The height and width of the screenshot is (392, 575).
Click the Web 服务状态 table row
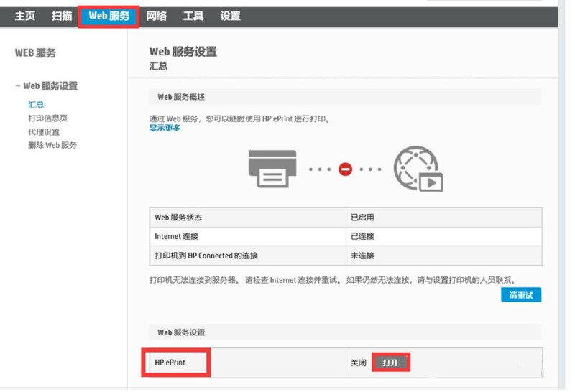tap(346, 218)
